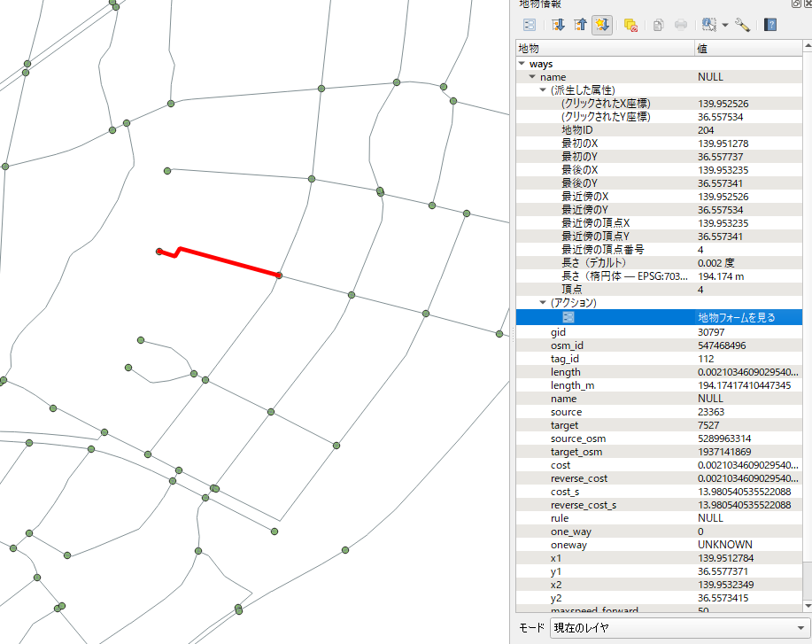Click the Expand Tree icon
The image size is (812, 644).
559,26
